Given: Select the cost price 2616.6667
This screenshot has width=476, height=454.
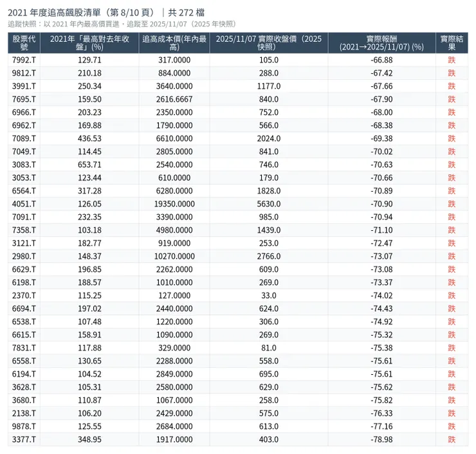Looking at the screenshot, I should tap(174, 99).
